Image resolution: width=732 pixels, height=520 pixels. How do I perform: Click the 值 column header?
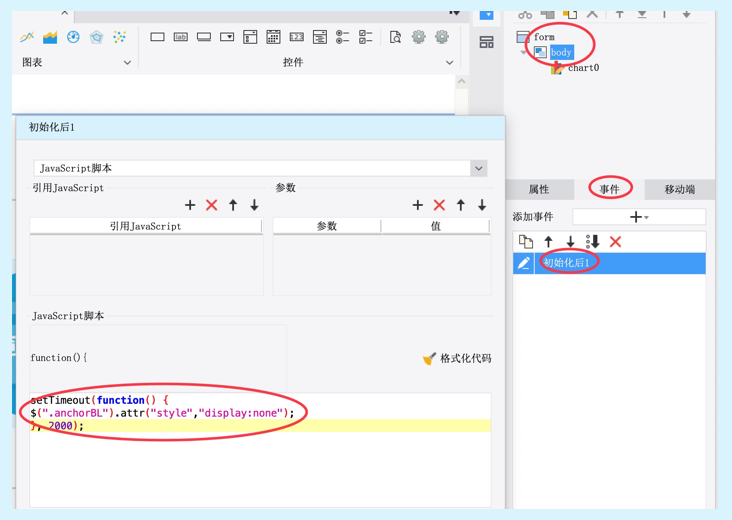click(436, 226)
